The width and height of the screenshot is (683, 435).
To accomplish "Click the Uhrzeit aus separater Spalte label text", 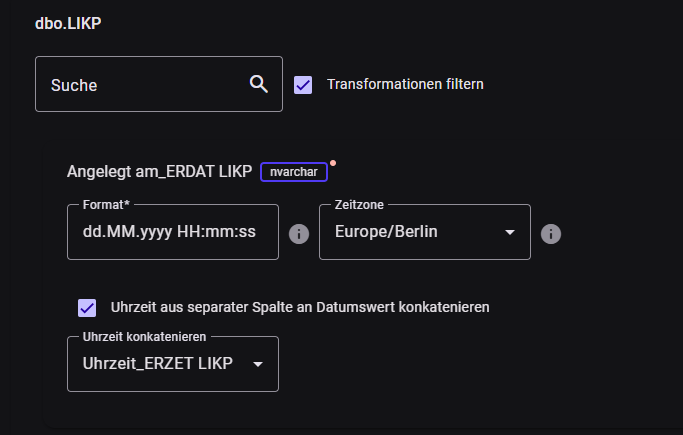I will click(x=300, y=307).
